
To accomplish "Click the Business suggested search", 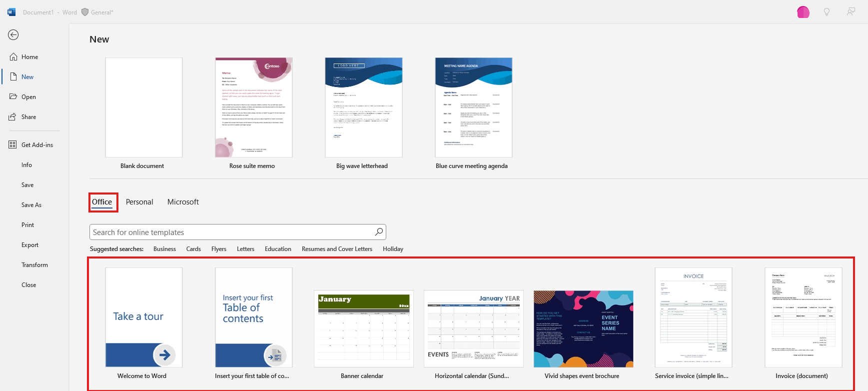I will 164,249.
